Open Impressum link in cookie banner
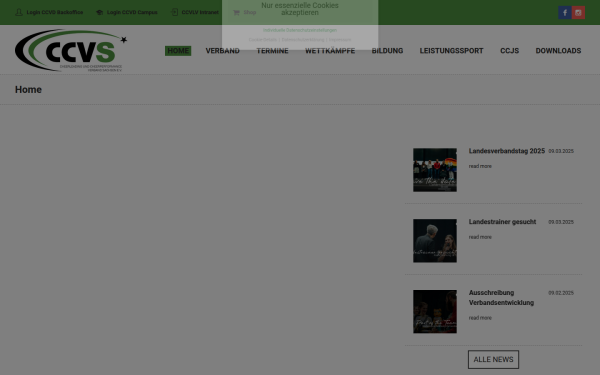The height and width of the screenshot is (375, 600). (x=340, y=39)
